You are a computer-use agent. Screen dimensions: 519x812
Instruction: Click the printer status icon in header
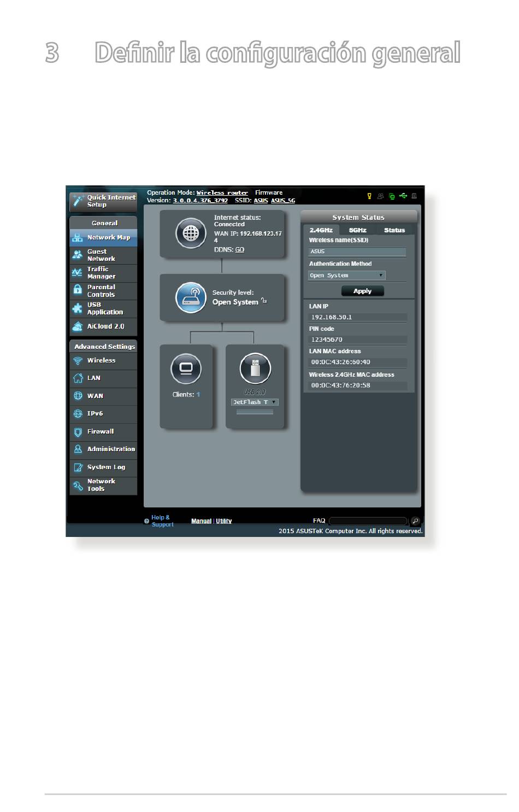pos(414,196)
